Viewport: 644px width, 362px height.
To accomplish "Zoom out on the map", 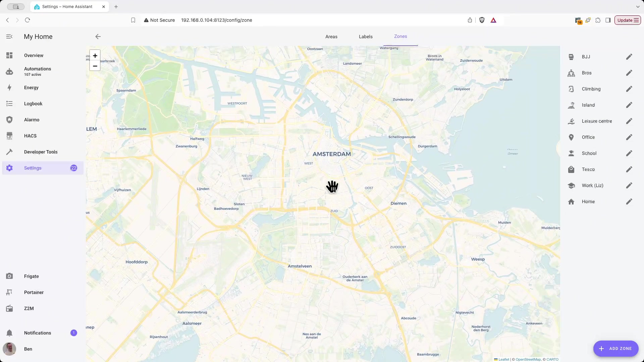I will pyautogui.click(x=95, y=66).
